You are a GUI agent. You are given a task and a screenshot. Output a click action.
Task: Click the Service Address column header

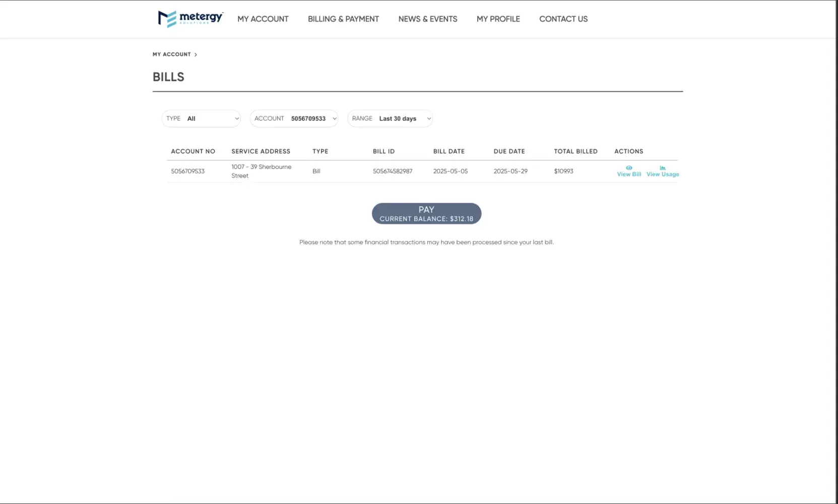(261, 151)
